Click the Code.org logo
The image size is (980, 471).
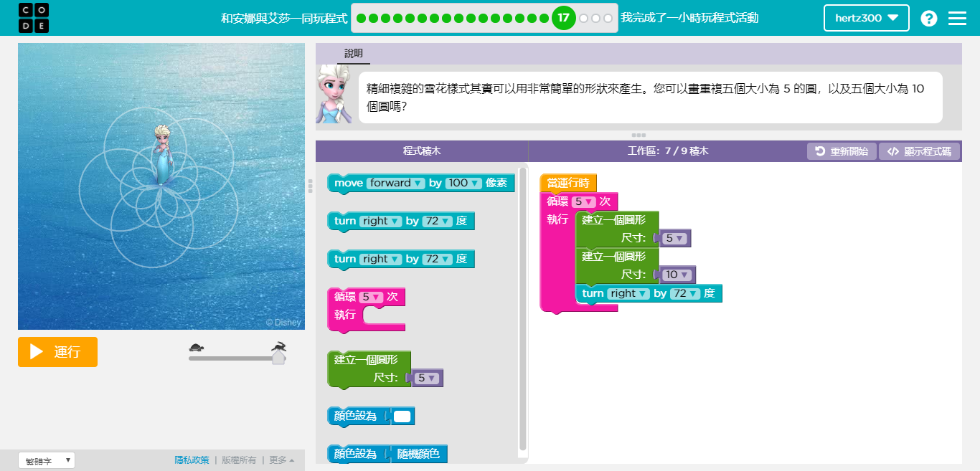[x=33, y=18]
